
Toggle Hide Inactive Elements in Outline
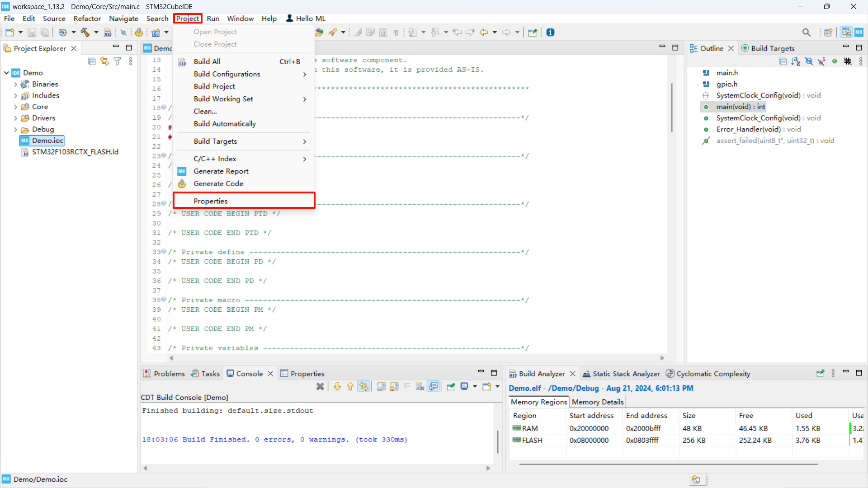848,61
